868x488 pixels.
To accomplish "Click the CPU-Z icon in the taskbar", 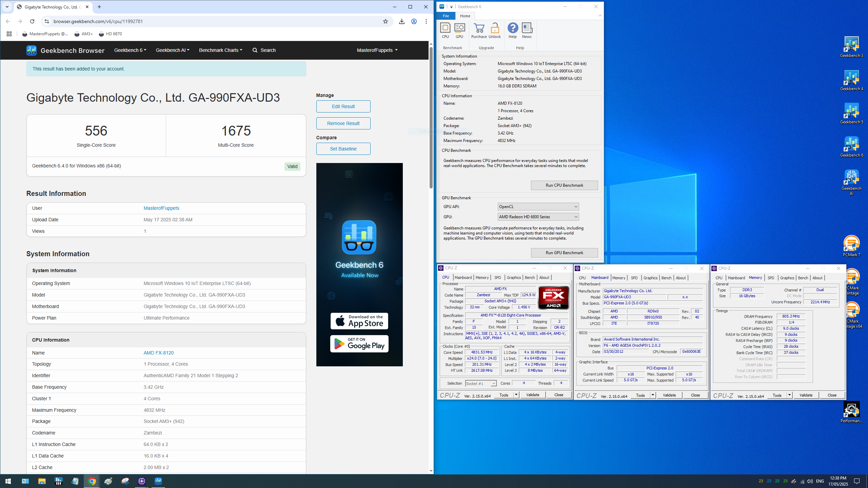I will [142, 481].
